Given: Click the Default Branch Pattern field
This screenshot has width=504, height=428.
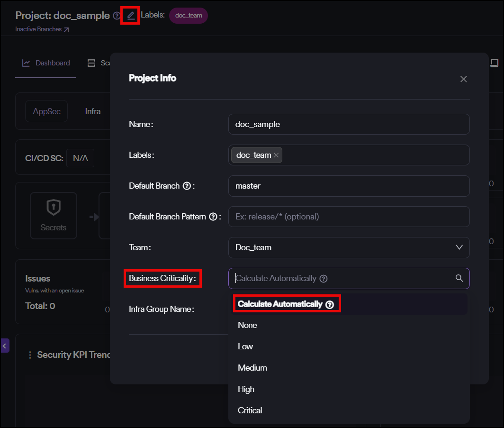Looking at the screenshot, I should (349, 217).
